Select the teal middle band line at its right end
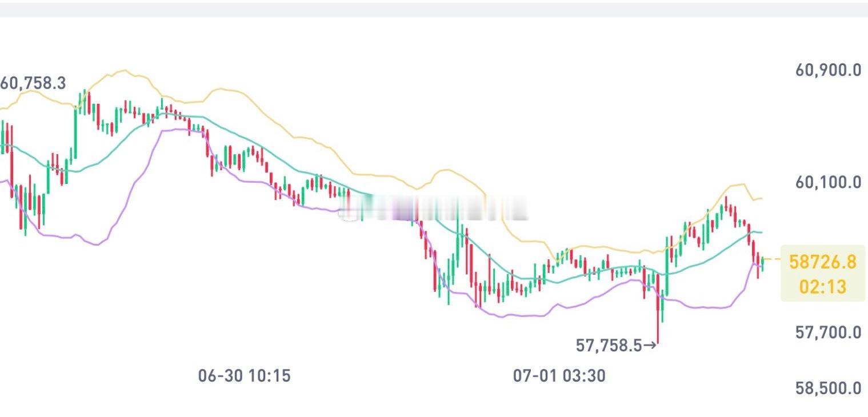Screen dimensions: 868x417 pos(757,232)
